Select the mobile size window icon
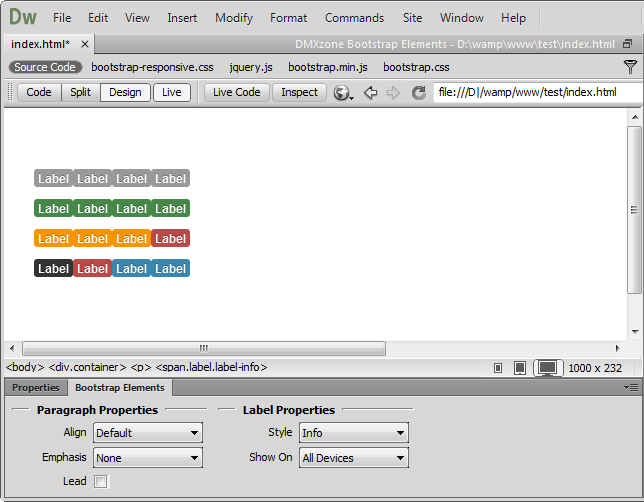This screenshot has width=644, height=502. pos(498,368)
